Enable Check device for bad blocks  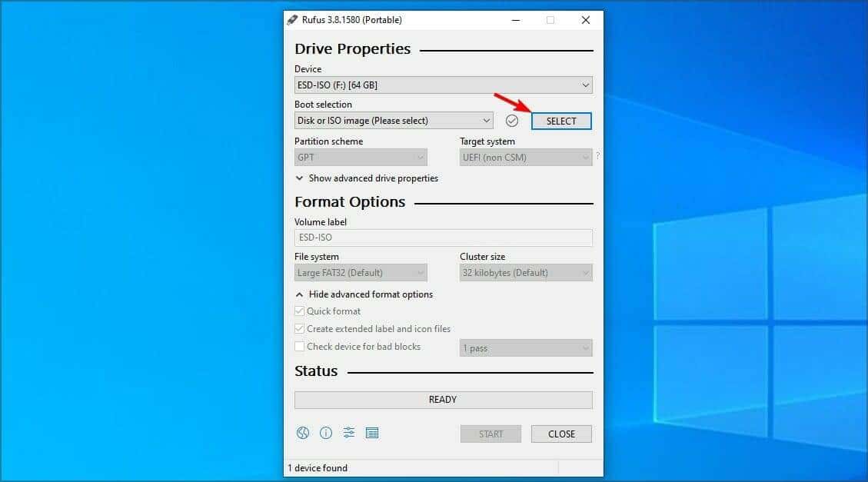tap(300, 347)
